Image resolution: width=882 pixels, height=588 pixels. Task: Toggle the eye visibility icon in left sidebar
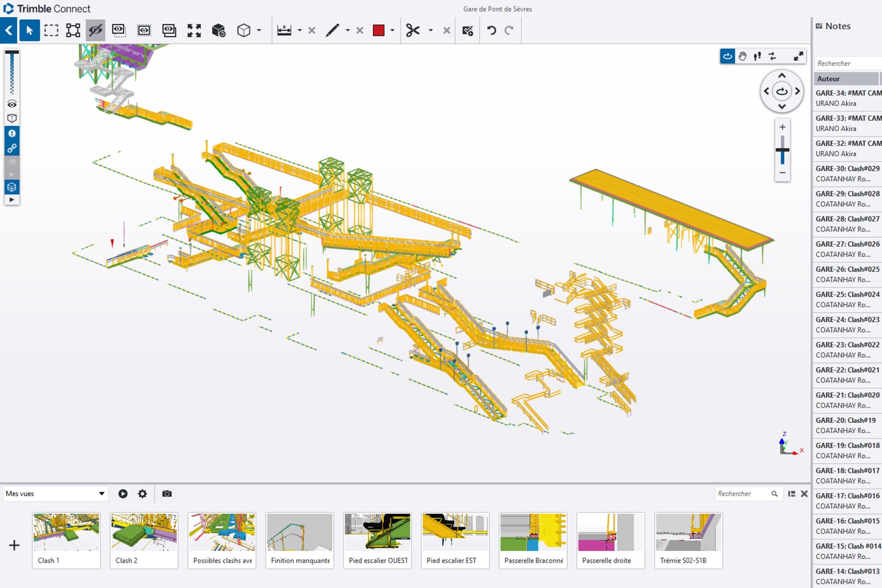(x=12, y=104)
